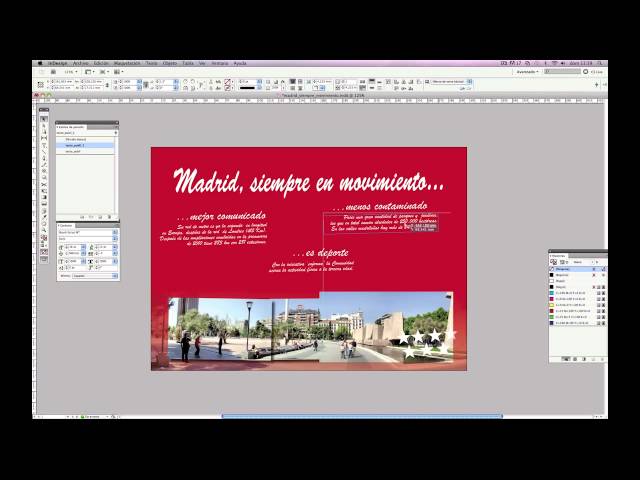
Task: Open the Texto menu
Action: pos(151,63)
